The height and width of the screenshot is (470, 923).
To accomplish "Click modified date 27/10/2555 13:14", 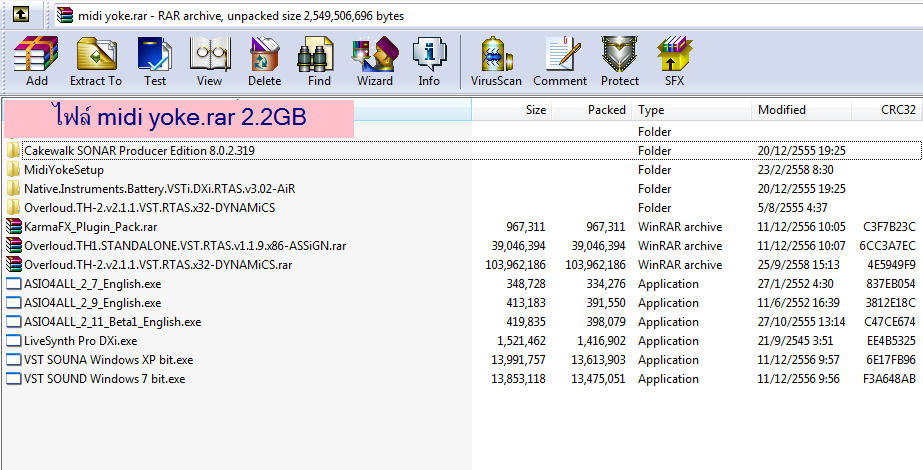I will click(x=802, y=322).
